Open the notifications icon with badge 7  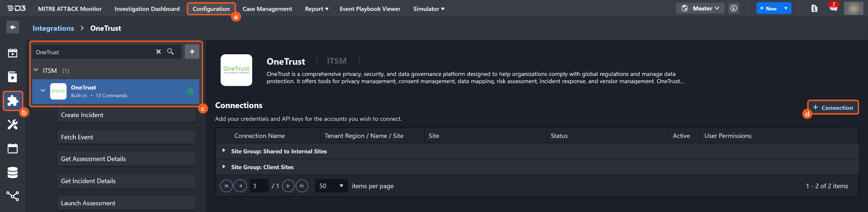click(x=833, y=8)
